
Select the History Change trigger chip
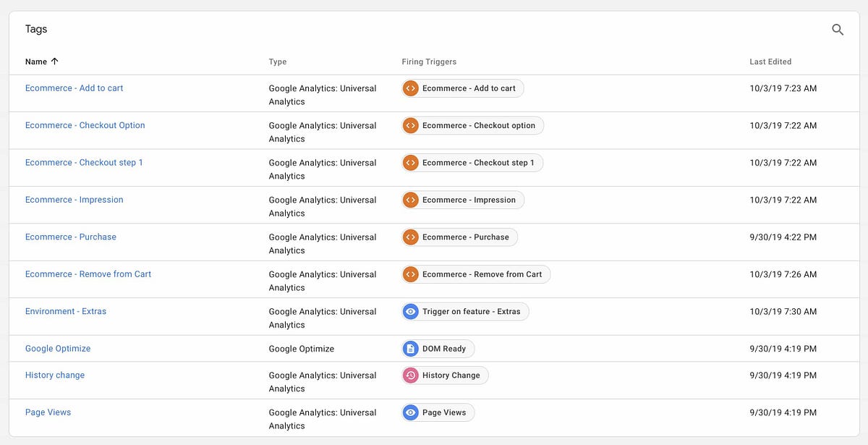coord(445,376)
